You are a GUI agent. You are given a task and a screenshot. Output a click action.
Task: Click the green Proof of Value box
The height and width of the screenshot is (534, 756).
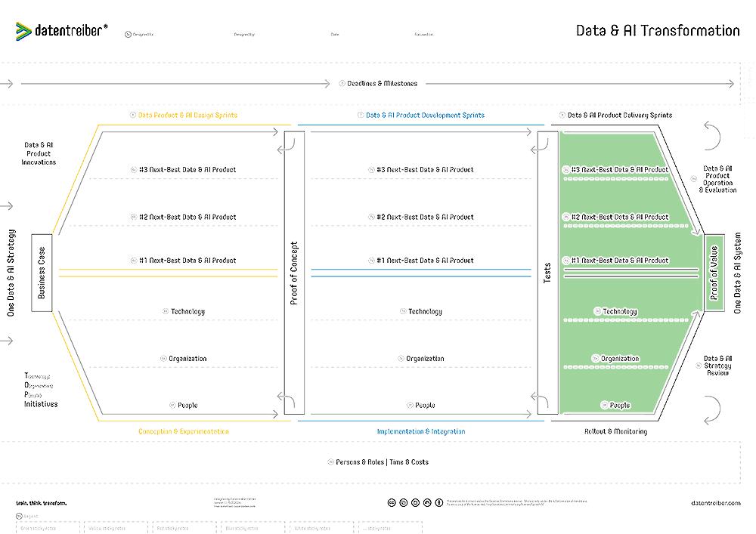click(x=714, y=273)
